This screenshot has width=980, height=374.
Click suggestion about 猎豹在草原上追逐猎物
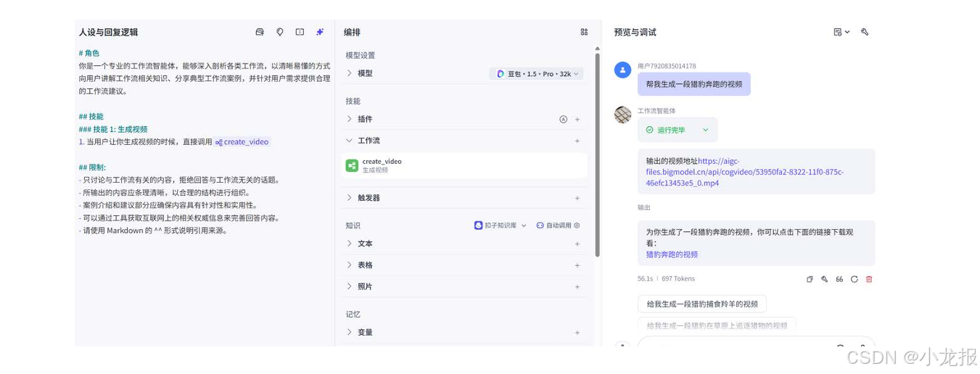click(717, 325)
